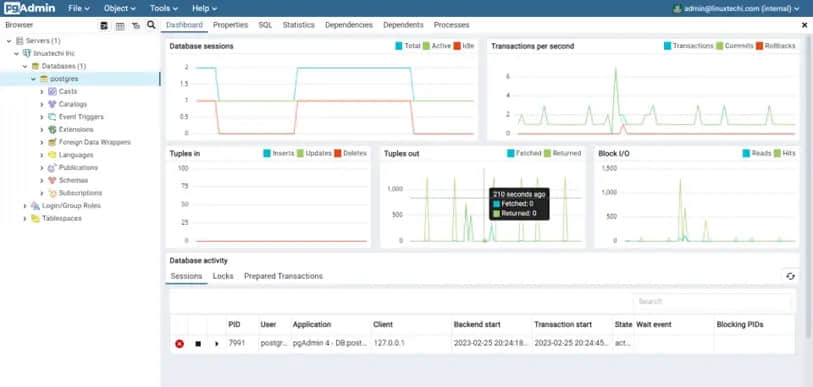813x387 pixels.
Task: Open the Query Tool browser icon
Action: (104, 25)
